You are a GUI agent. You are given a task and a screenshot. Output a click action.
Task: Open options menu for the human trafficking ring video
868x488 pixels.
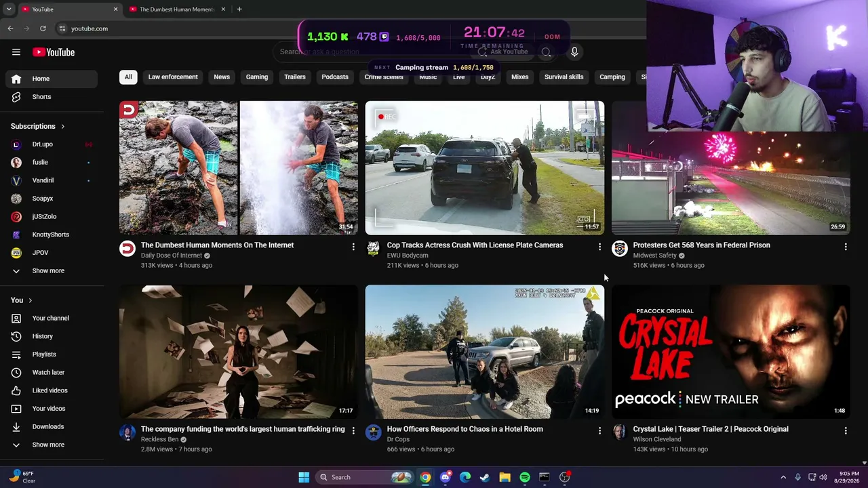point(353,431)
